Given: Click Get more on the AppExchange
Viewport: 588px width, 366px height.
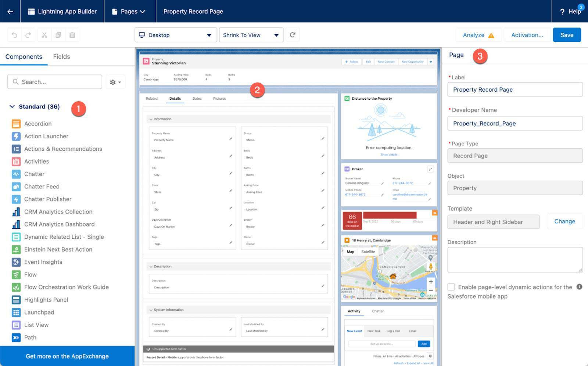Looking at the screenshot, I should click(67, 356).
